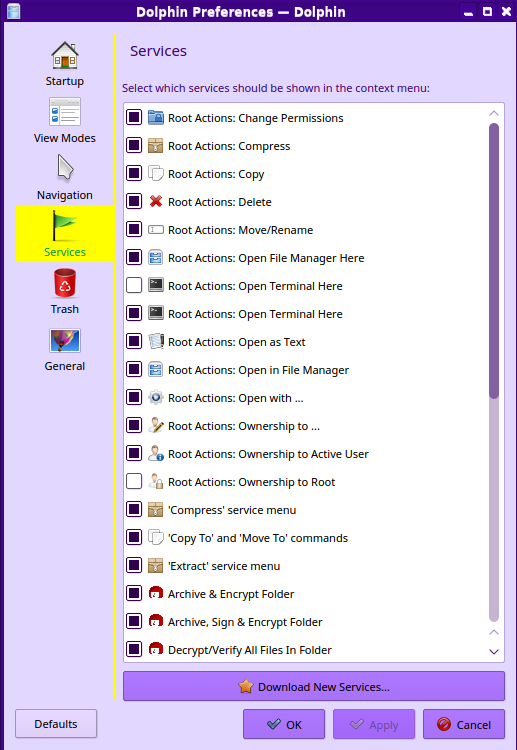Click the 'Extract' service menu icon

coord(156,565)
